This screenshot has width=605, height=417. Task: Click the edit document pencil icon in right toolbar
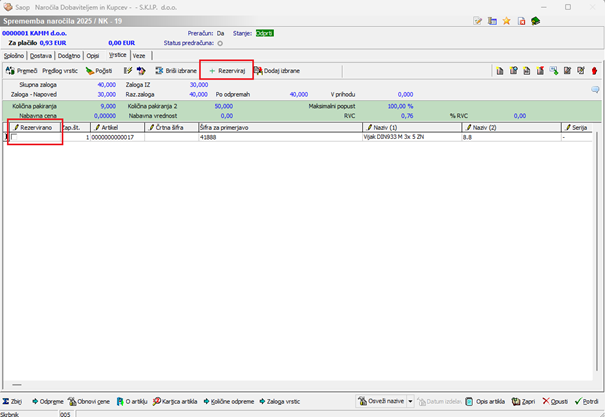pos(567,71)
